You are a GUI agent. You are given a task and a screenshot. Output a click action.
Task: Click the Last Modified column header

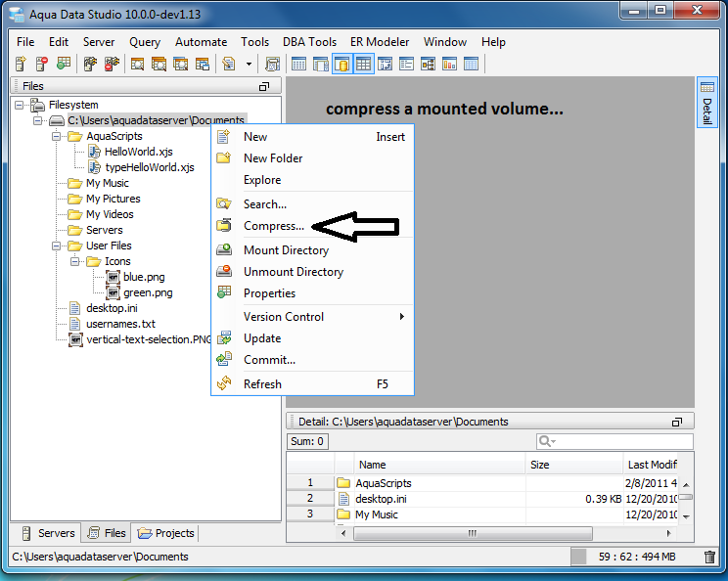point(650,465)
